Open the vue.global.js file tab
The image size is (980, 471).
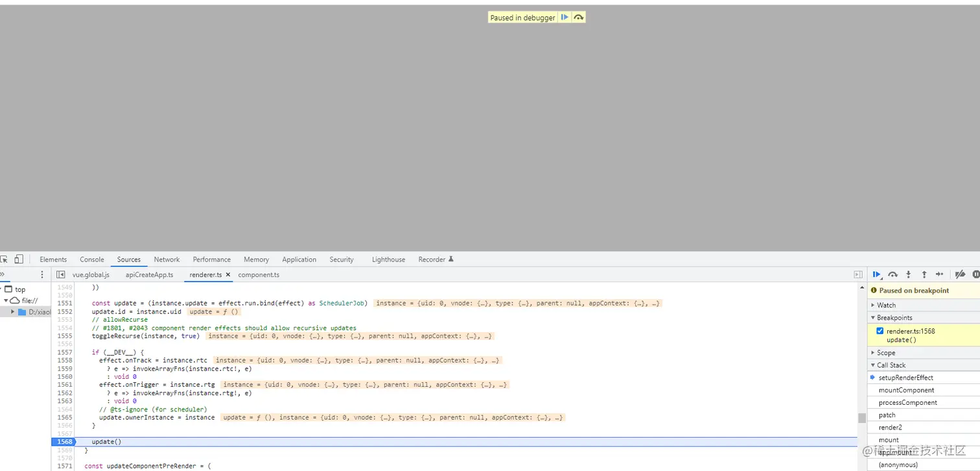pyautogui.click(x=91, y=274)
